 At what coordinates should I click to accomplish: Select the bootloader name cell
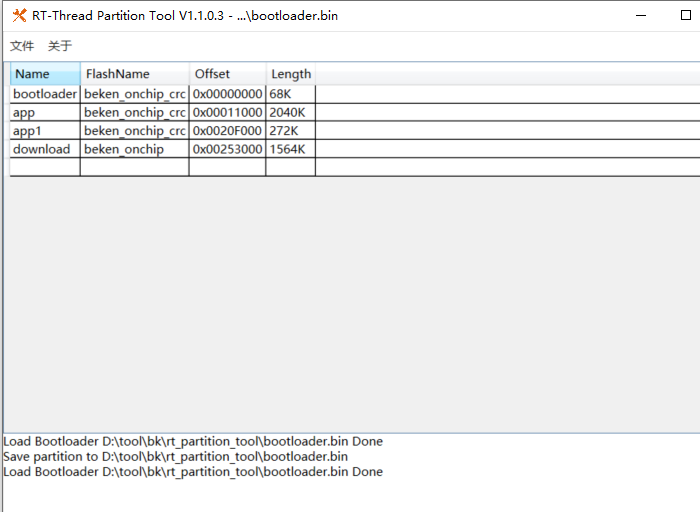[x=45, y=94]
